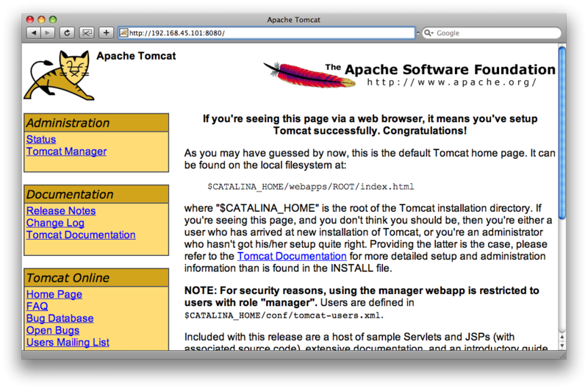Click the $CATALINA_HOME/webapps/ROOT/index.html path text
The height and width of the screenshot is (389, 588).
click(x=310, y=187)
